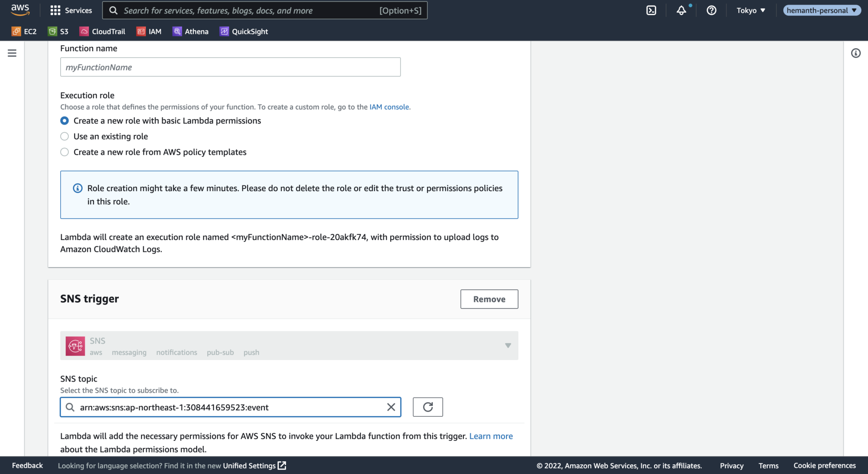The width and height of the screenshot is (868, 474).
Task: Select Create a new role with basic Lambda permissions
Action: point(64,121)
